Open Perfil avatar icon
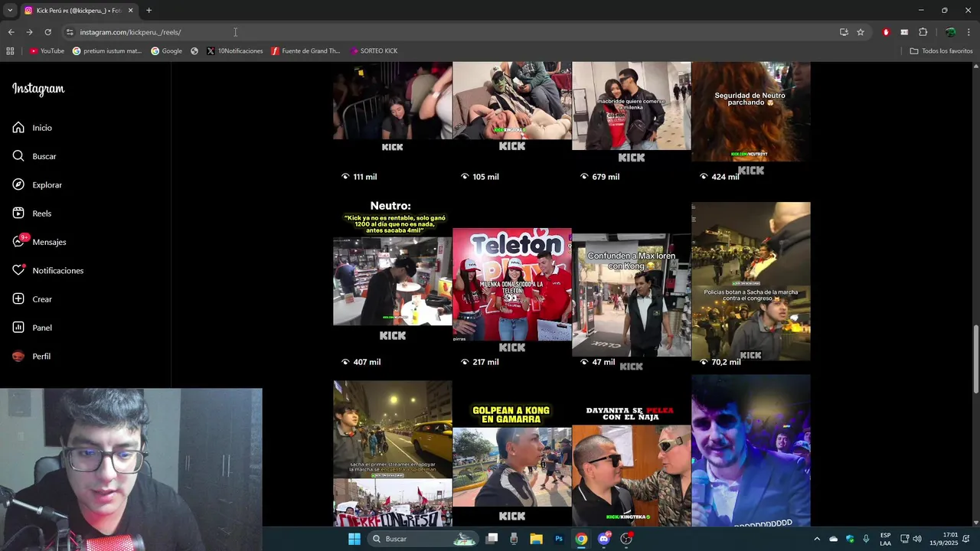This screenshot has width=980, height=551. point(18,356)
